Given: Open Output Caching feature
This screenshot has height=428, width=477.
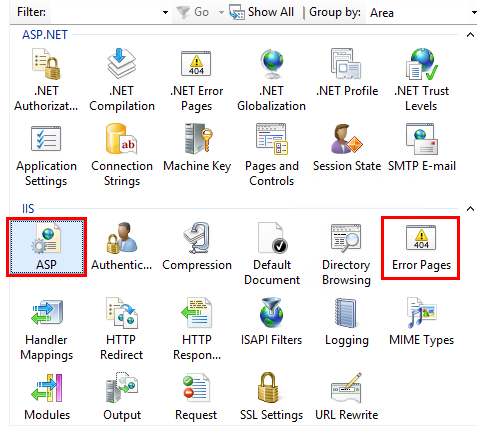Looking at the screenshot, I should click(x=122, y=397).
